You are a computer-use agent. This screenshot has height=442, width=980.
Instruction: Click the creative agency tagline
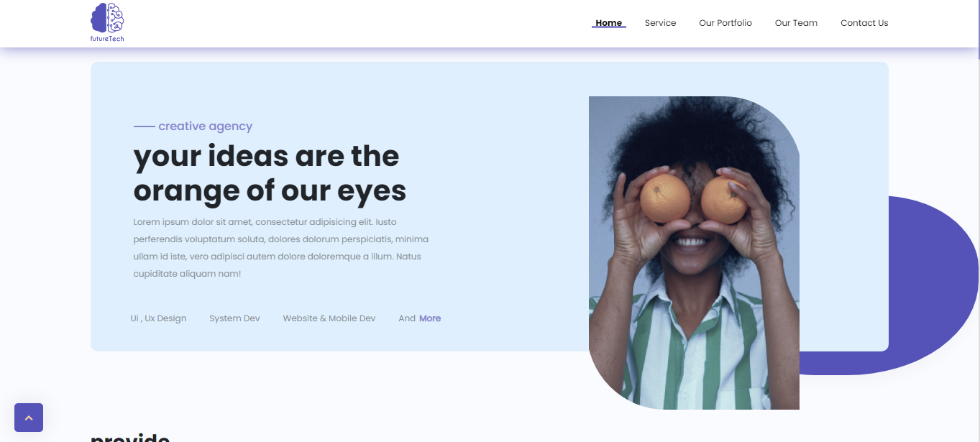point(205,126)
